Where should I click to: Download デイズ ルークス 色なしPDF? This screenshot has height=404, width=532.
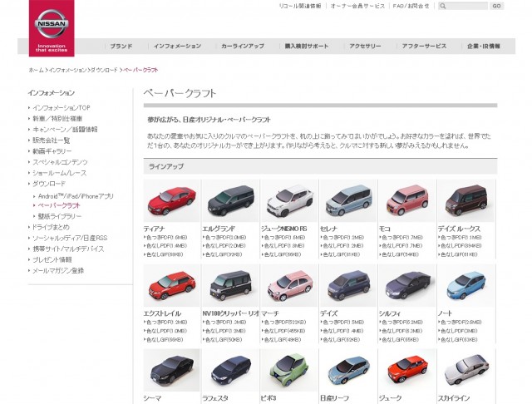tap(461, 245)
